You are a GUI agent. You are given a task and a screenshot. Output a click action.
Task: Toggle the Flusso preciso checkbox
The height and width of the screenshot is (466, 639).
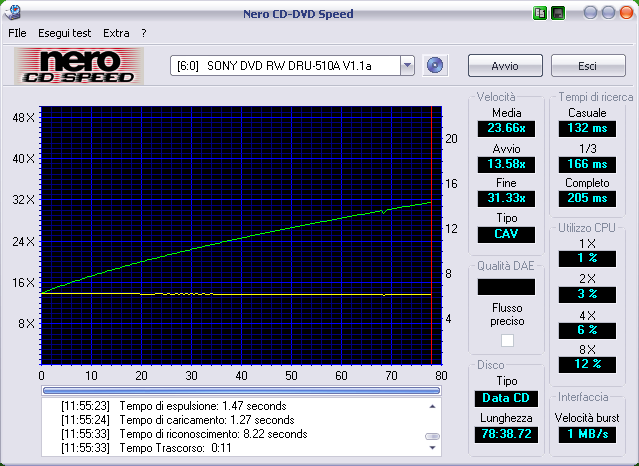pyautogui.click(x=507, y=340)
